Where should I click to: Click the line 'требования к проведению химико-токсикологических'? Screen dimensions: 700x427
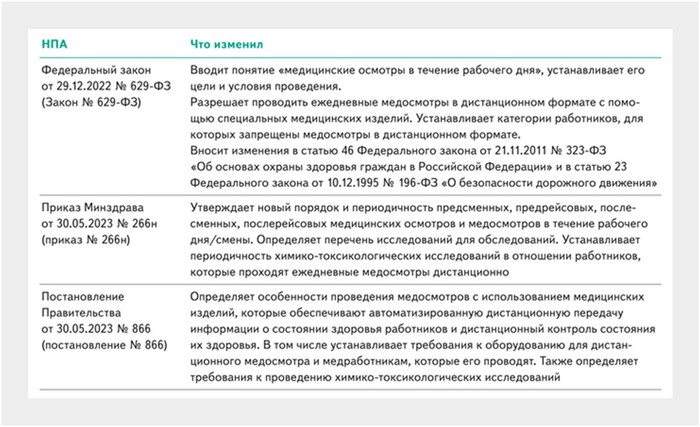point(375,377)
